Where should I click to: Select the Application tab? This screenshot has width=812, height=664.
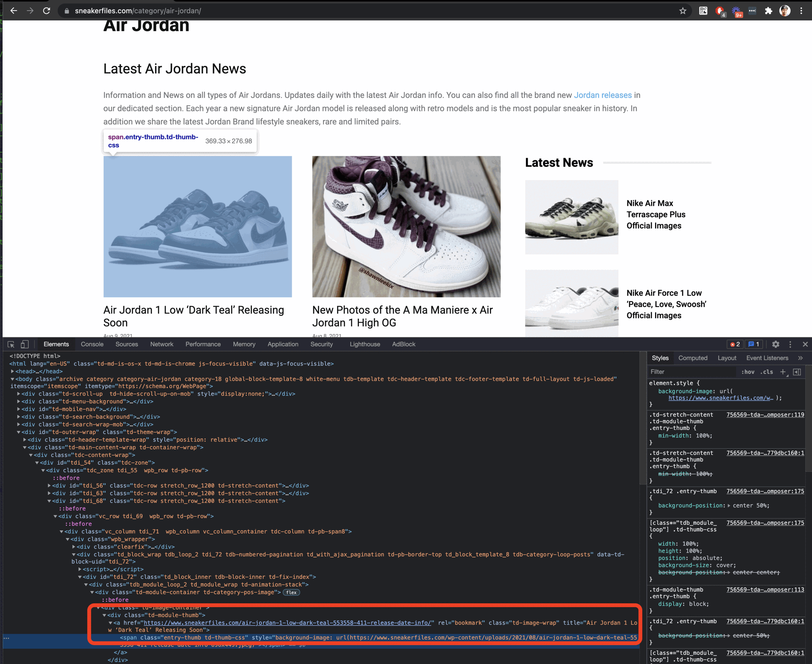283,344
